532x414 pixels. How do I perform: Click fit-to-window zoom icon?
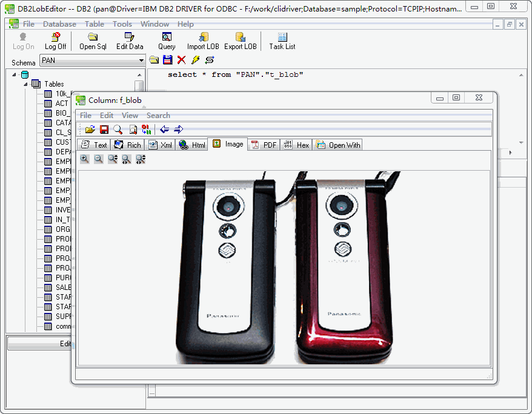(x=141, y=159)
